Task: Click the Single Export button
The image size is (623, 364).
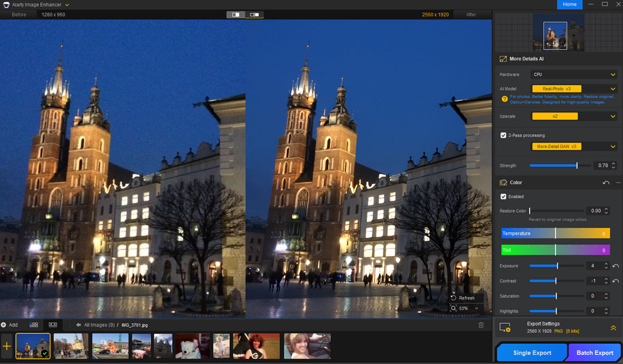Action: tap(532, 353)
